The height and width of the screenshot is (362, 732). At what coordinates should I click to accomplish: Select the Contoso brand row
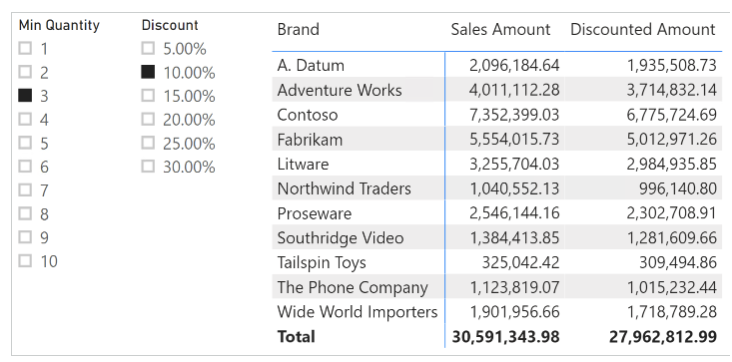click(497, 114)
